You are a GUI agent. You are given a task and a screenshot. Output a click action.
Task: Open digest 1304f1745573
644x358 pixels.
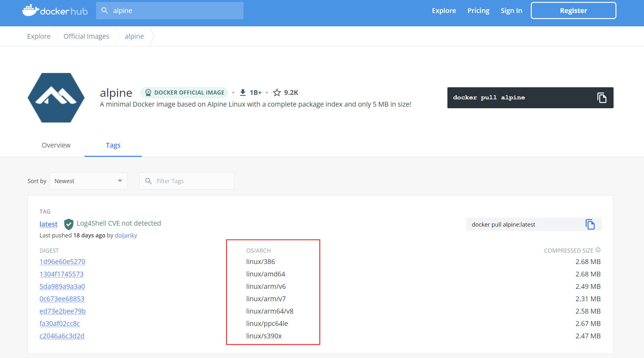(62, 274)
